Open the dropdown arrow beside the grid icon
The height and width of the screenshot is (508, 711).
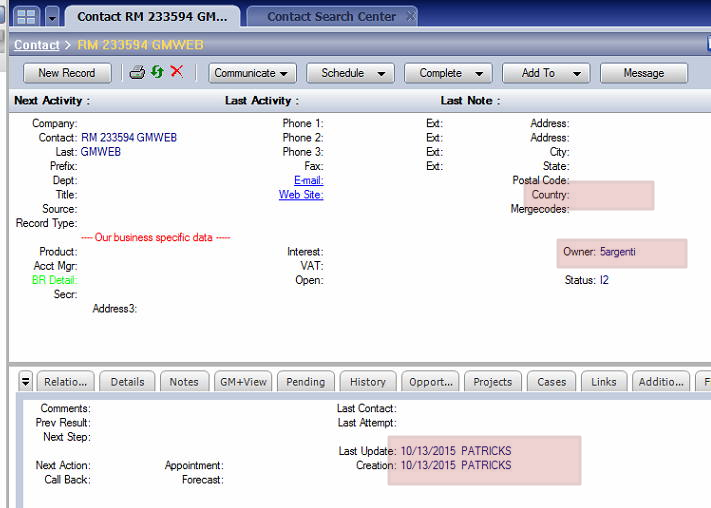(x=52, y=17)
